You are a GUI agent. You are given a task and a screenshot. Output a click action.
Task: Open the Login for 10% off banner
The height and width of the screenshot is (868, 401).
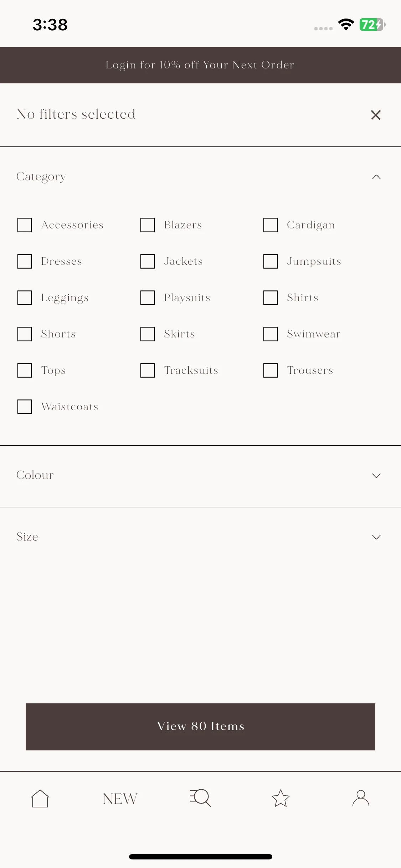(x=200, y=65)
